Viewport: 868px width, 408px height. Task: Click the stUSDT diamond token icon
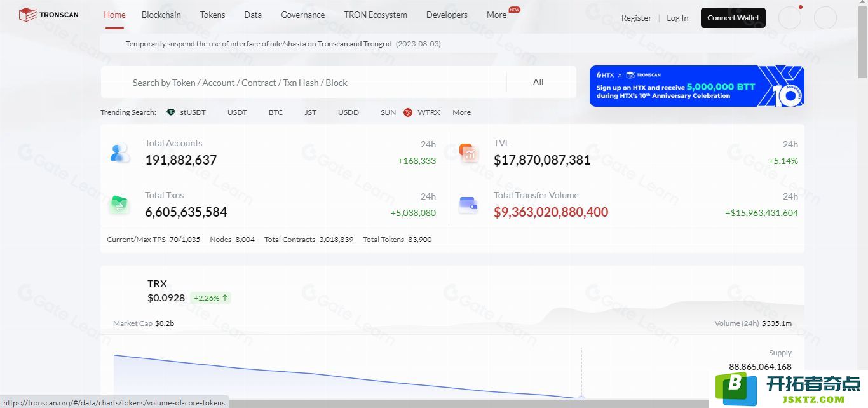pyautogui.click(x=170, y=112)
